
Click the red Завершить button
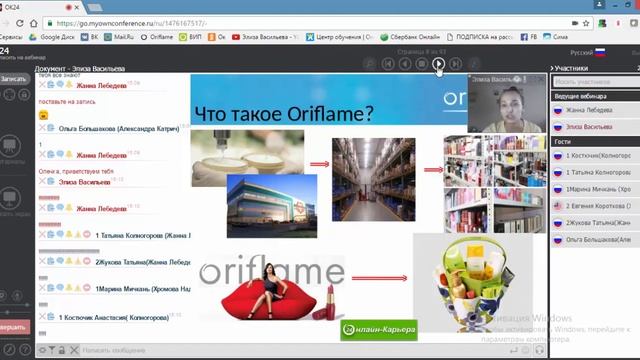[15, 327]
